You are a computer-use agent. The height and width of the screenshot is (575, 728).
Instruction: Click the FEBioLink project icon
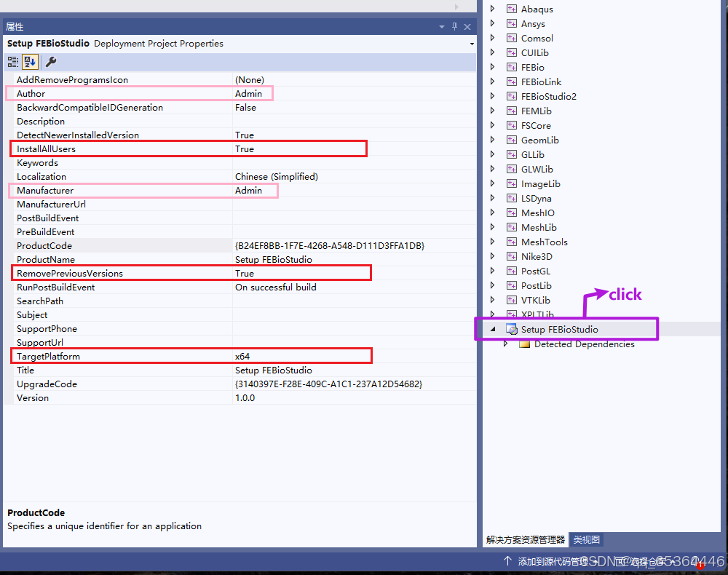[x=512, y=82]
